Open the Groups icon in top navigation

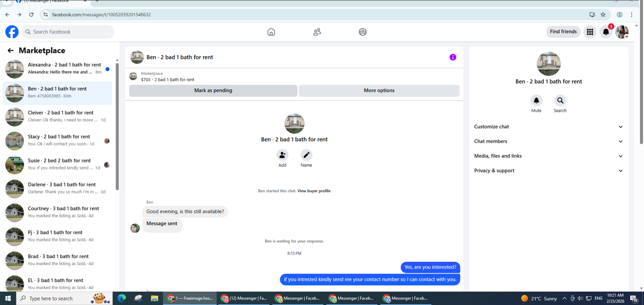(x=363, y=32)
